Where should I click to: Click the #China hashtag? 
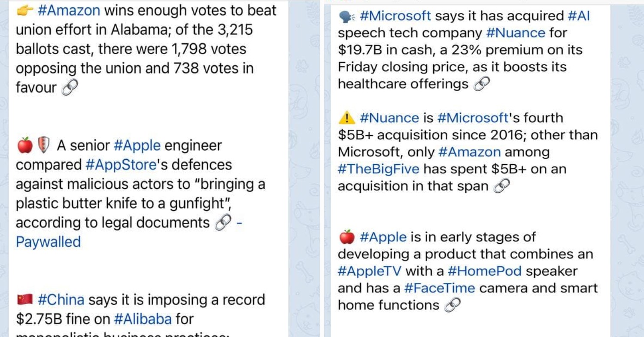61,300
